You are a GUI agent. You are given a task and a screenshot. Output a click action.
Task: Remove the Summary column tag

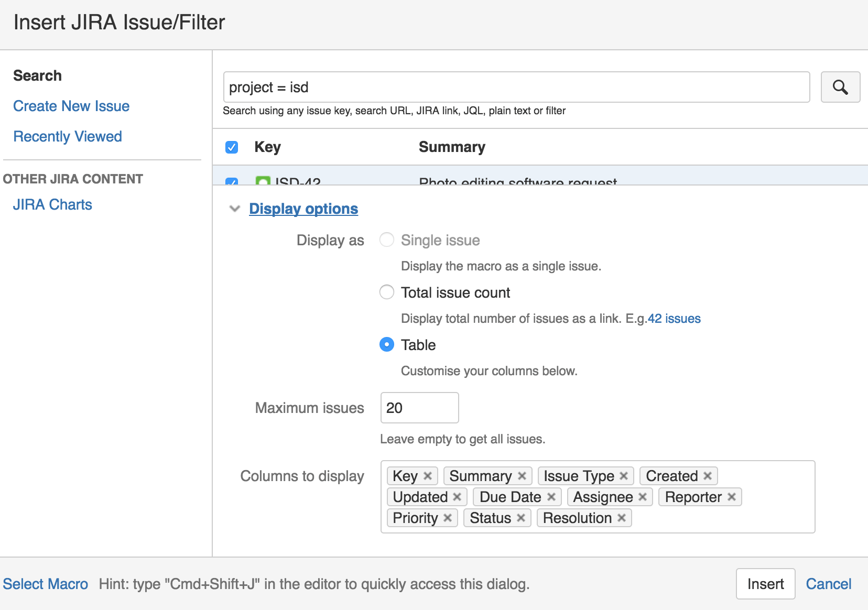[x=522, y=476]
